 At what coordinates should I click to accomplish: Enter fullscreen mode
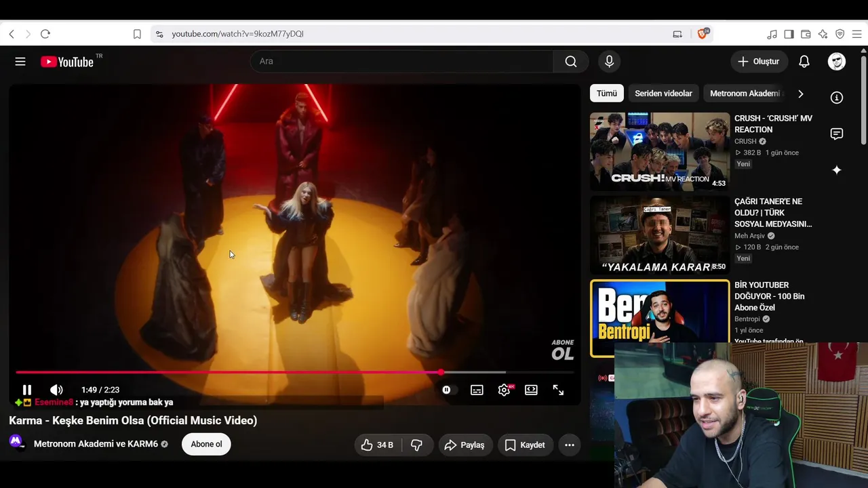pyautogui.click(x=558, y=390)
